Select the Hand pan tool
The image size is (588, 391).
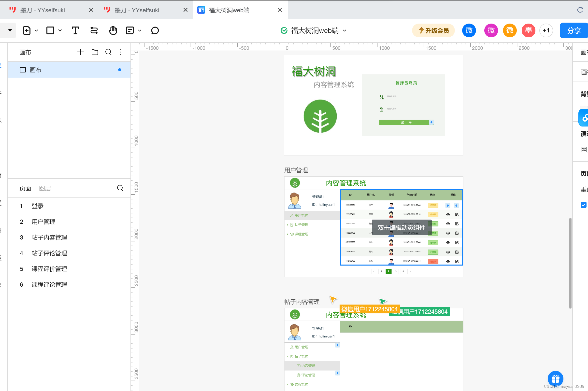113,30
